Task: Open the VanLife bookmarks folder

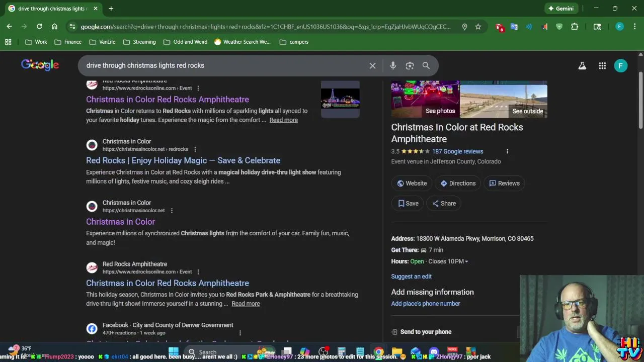Action: coord(102,42)
